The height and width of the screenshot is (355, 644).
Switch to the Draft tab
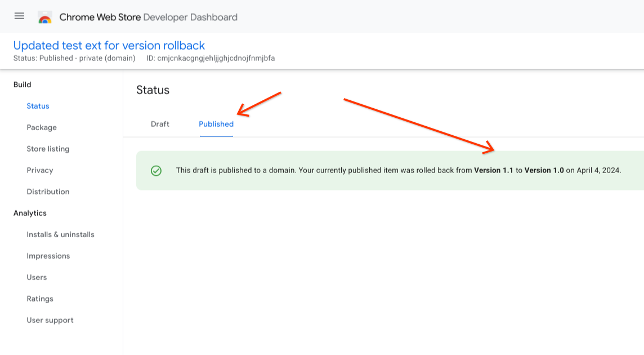tap(160, 124)
